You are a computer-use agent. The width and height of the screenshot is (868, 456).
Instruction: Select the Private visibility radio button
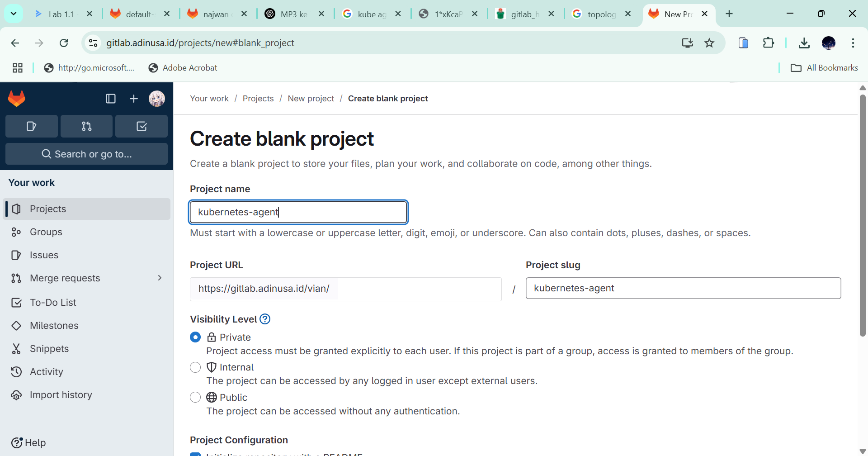tap(195, 337)
